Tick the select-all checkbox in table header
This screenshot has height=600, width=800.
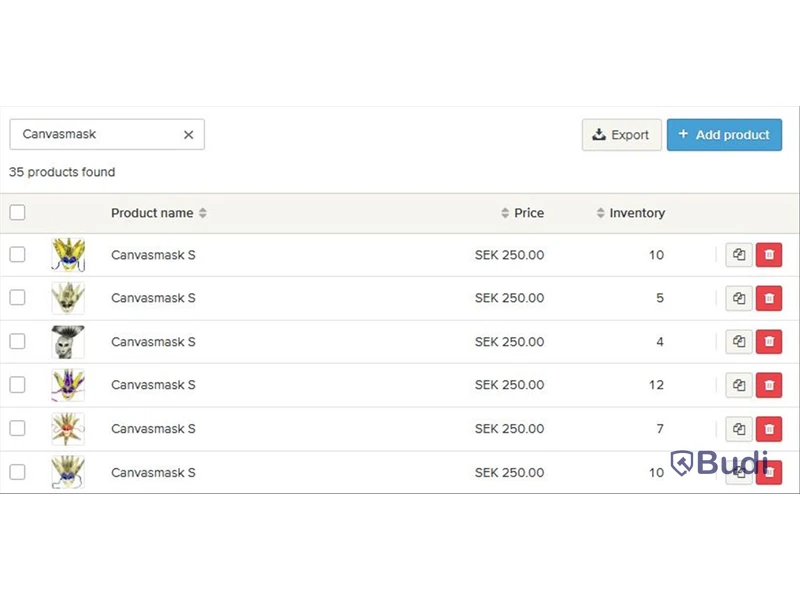coord(17,212)
